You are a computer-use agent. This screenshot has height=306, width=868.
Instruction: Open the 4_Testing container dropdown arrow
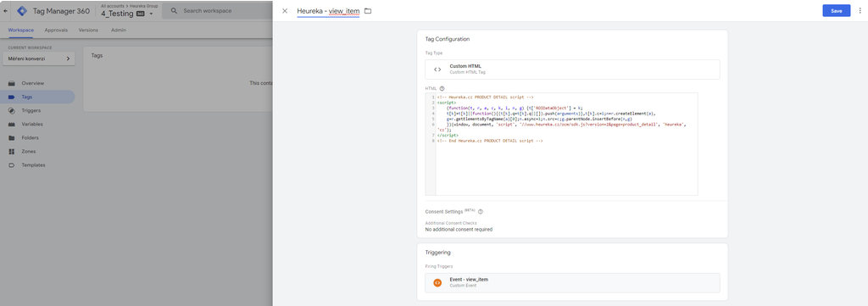pos(151,14)
